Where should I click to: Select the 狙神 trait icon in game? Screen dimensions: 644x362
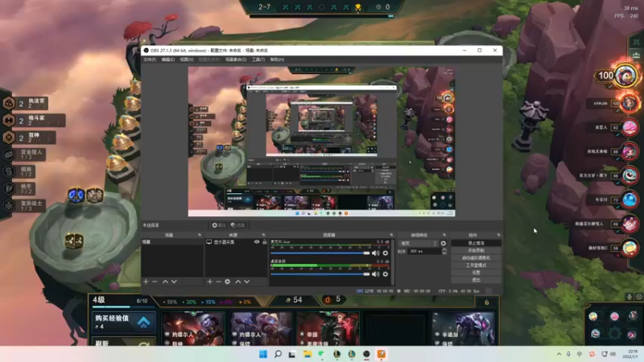coord(9,138)
